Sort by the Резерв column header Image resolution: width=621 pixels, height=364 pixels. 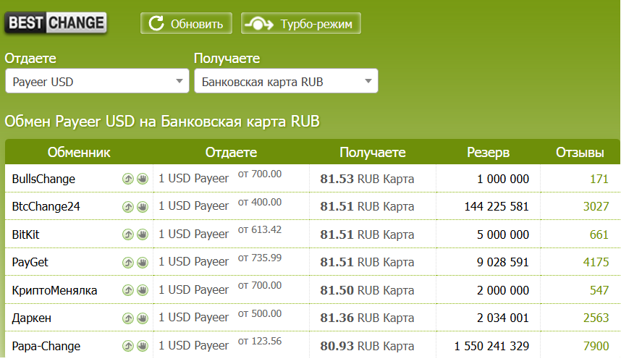coord(488,153)
